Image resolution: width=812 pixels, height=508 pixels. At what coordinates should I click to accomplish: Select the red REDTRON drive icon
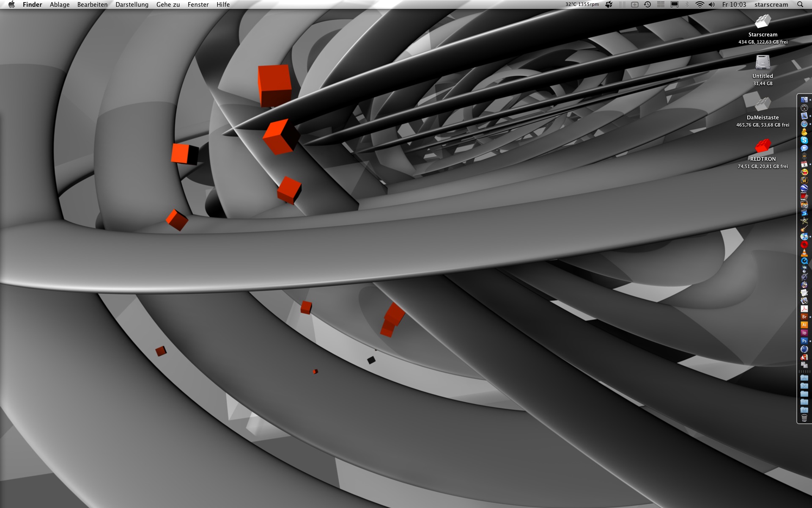[763, 146]
